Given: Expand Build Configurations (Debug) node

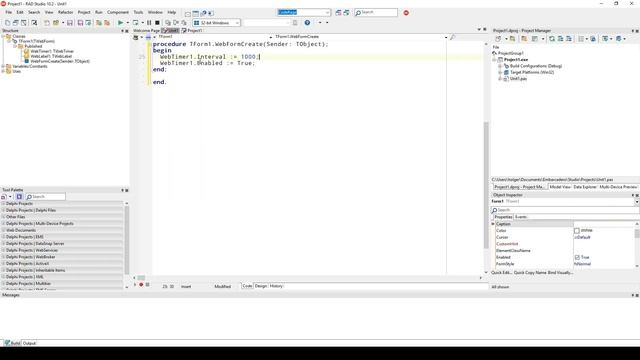Looking at the screenshot, I should pos(500,66).
